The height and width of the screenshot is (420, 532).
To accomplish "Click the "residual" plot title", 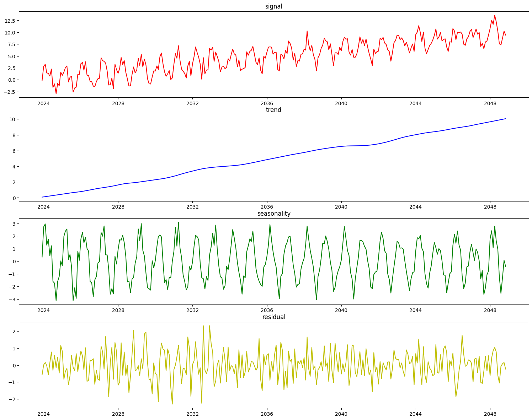I will 274,317.
